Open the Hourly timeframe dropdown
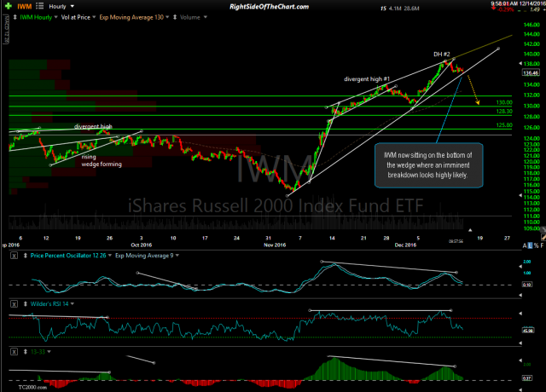 [61, 6]
